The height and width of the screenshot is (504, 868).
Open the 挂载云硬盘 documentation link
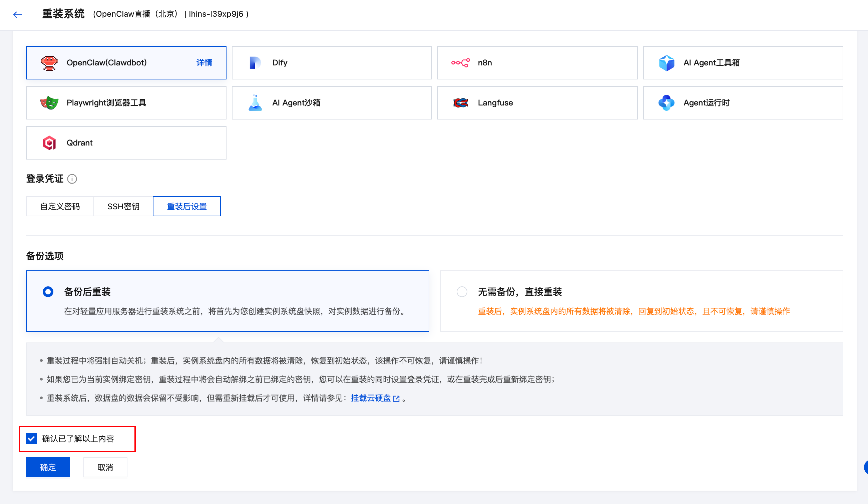pyautogui.click(x=372, y=398)
